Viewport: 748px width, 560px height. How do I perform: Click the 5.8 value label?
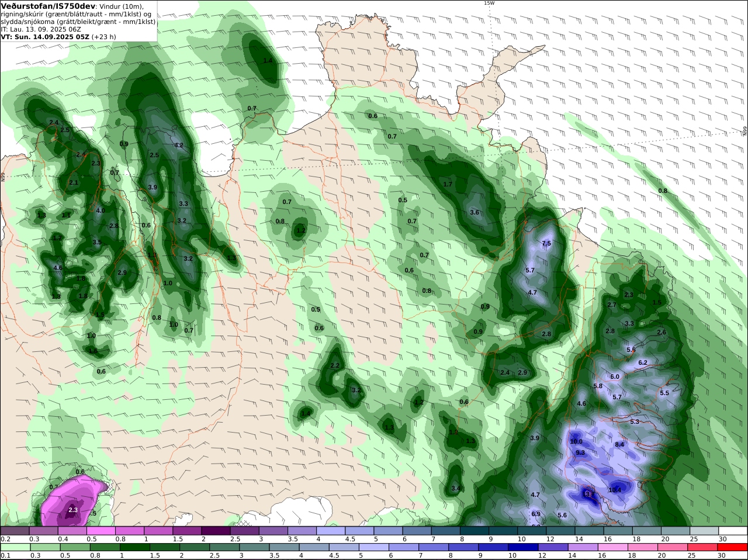pyautogui.click(x=598, y=386)
